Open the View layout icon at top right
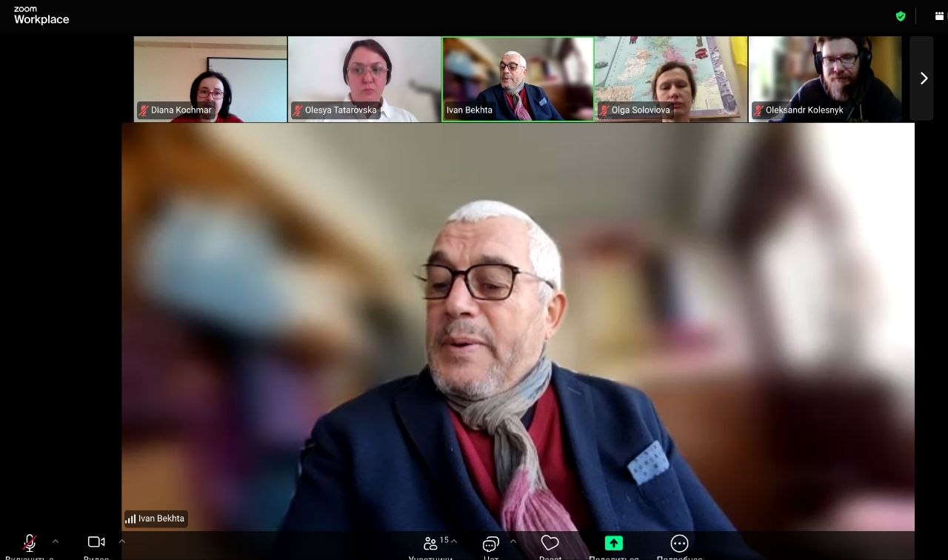Viewport: 948px width, 560px height. pyautogui.click(x=939, y=16)
